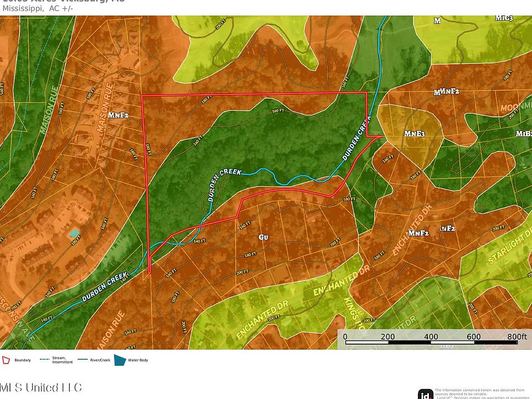
Task: Click the MiB2 soil label near right edge
Action: click(524, 134)
